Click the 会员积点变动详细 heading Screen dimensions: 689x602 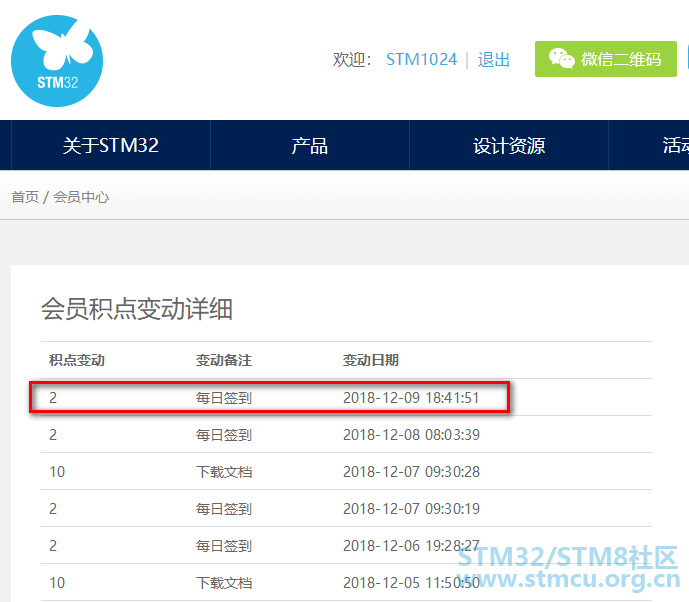[x=137, y=309]
